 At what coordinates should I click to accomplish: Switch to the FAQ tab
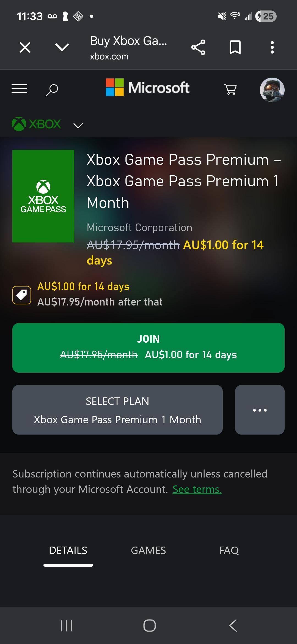[229, 550]
